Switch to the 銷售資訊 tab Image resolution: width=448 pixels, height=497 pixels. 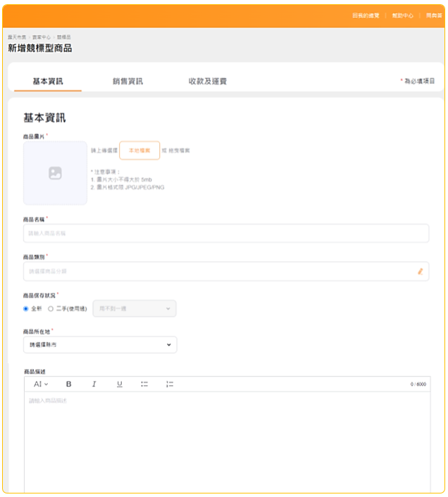(x=127, y=81)
